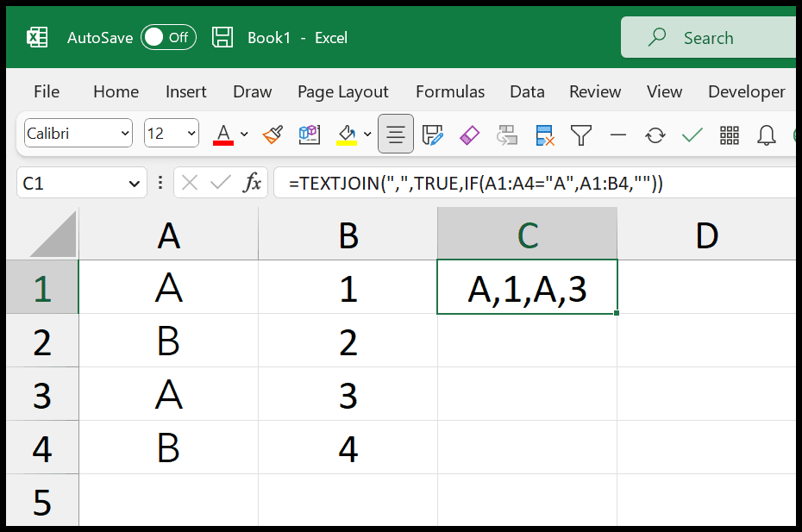This screenshot has height=532, width=802.
Task: Click the 3D models cube icon
Action: point(310,135)
